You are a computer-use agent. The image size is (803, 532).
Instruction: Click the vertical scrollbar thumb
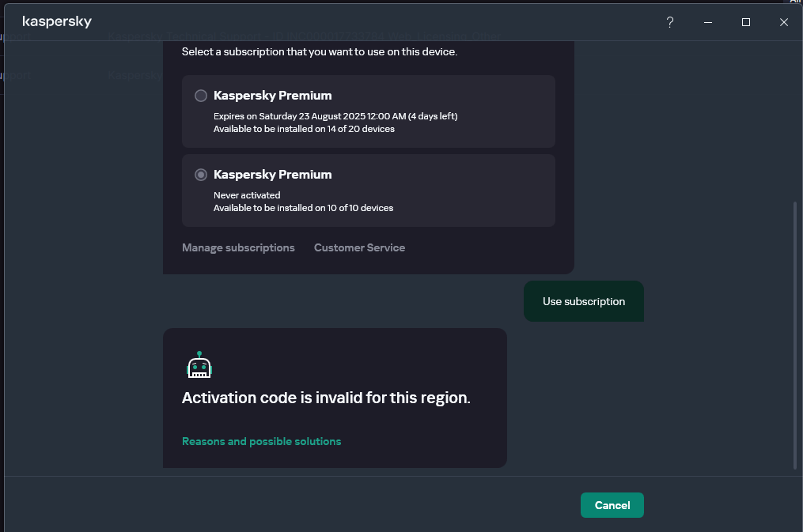(x=795, y=335)
